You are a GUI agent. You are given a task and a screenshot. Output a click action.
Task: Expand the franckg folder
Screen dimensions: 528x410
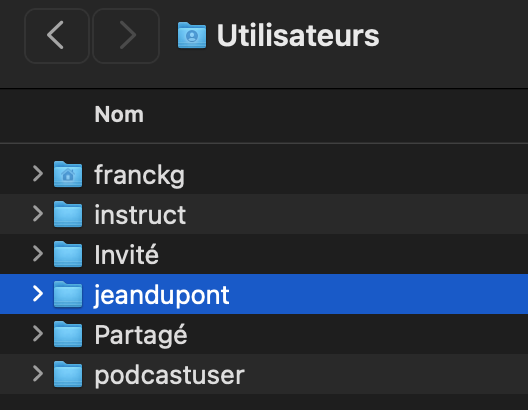pos(38,174)
